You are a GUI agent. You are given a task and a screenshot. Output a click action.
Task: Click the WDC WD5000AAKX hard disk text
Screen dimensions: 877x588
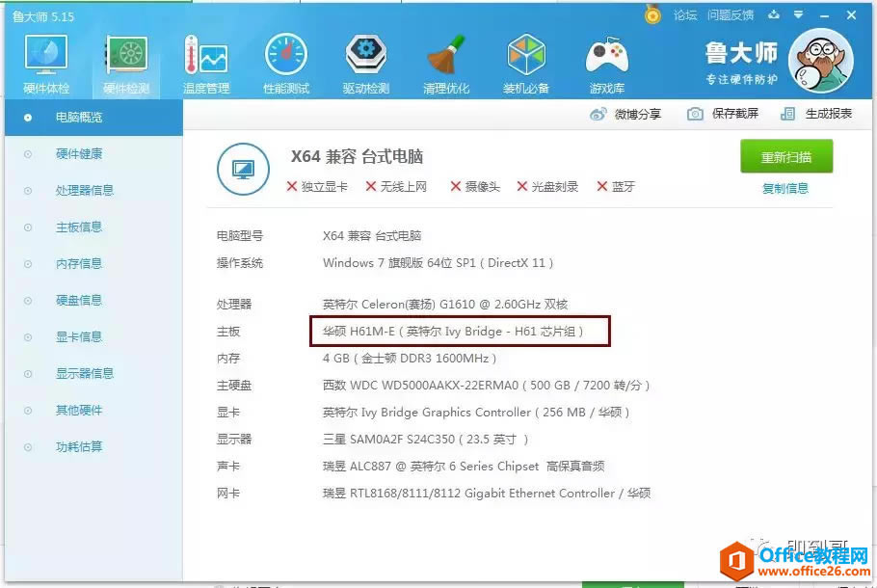click(486, 385)
